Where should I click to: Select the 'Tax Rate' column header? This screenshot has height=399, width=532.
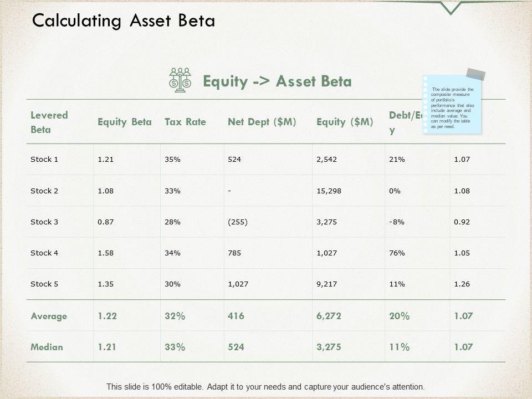point(185,121)
